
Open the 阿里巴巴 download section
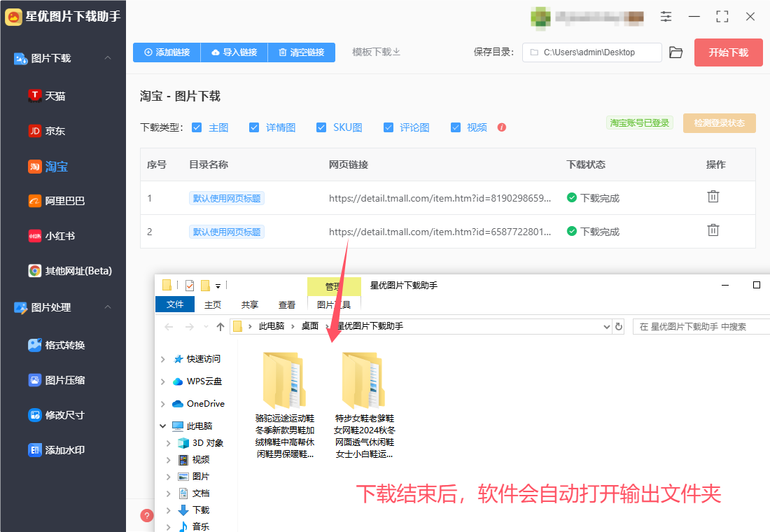[x=57, y=201]
